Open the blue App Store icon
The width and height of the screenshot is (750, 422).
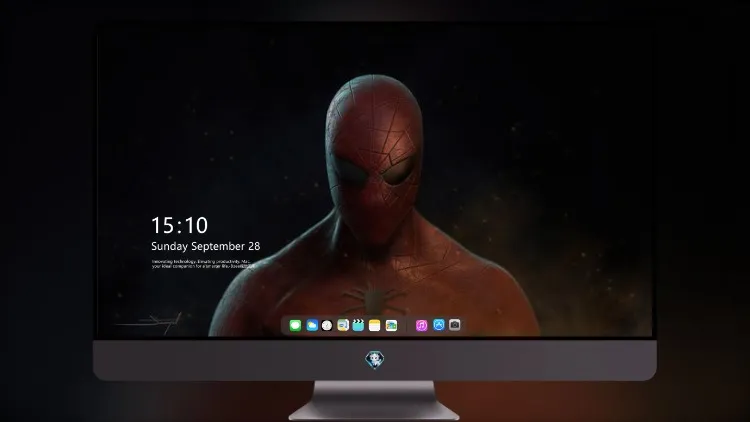pos(439,325)
